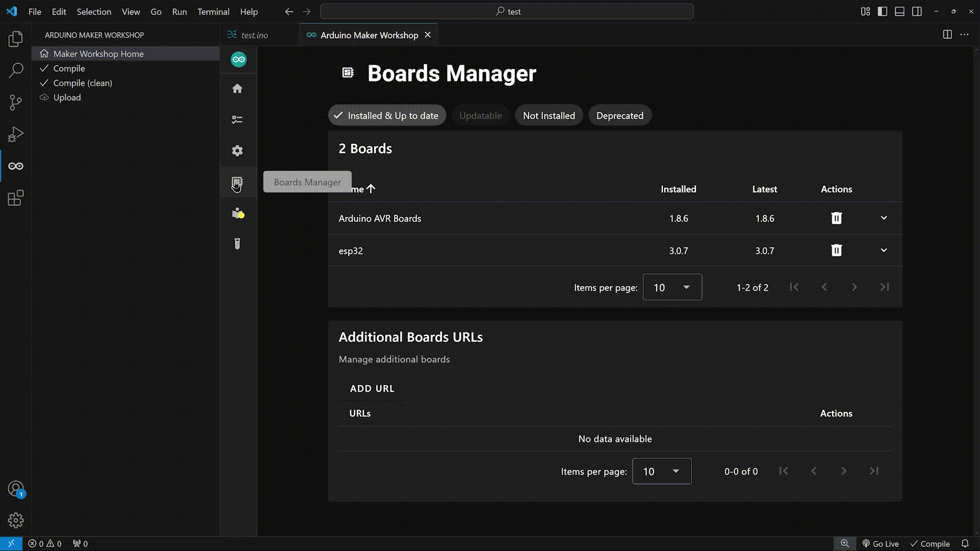Expand the esp32 row details
Screen dimensions: 980x551
pyautogui.click(x=884, y=251)
